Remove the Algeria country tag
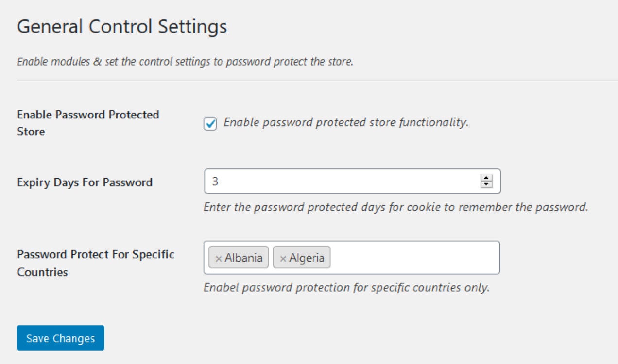618x364 pixels. pos(283,258)
